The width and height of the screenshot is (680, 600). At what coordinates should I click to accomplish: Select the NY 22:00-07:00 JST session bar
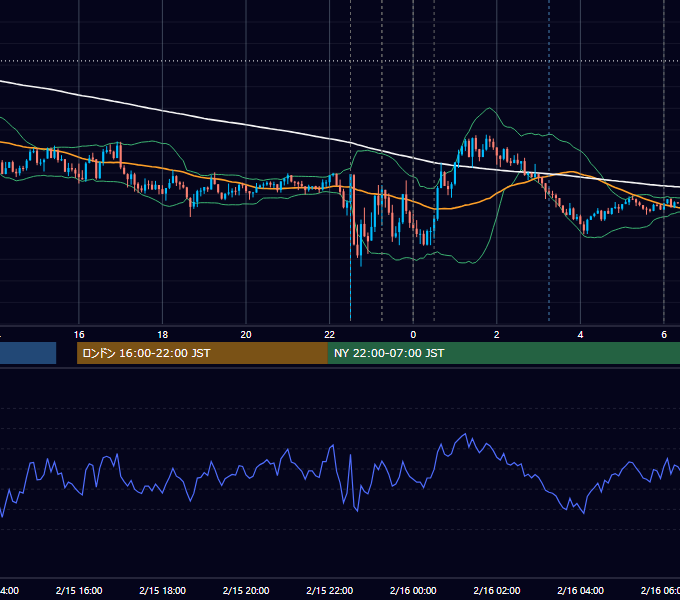point(503,353)
